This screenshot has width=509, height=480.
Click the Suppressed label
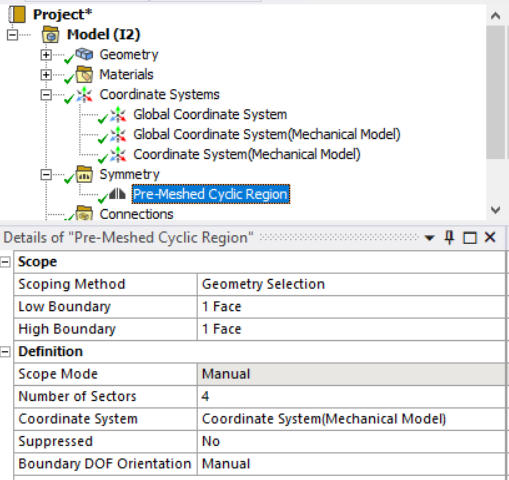click(x=55, y=441)
